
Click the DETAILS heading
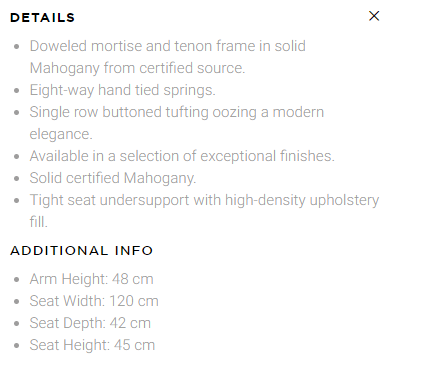[x=42, y=18]
